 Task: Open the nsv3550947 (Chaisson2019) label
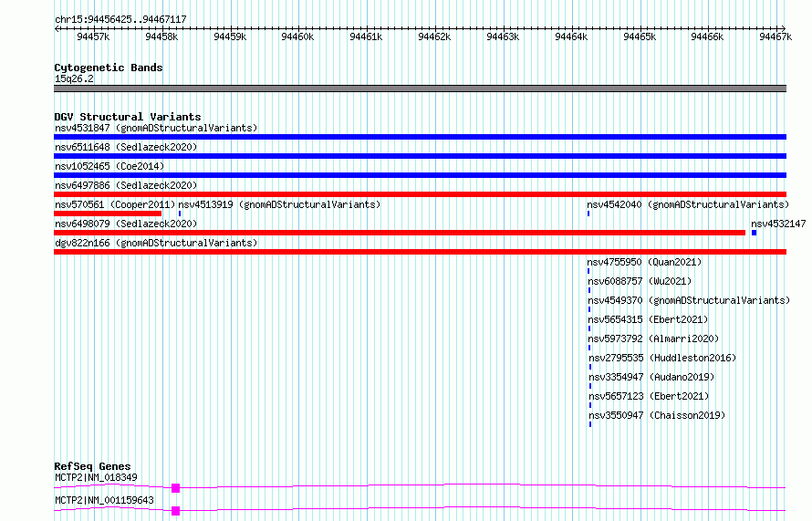pos(657,415)
